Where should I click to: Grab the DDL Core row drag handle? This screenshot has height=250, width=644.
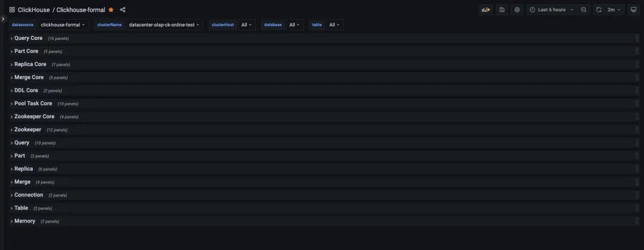click(x=637, y=90)
